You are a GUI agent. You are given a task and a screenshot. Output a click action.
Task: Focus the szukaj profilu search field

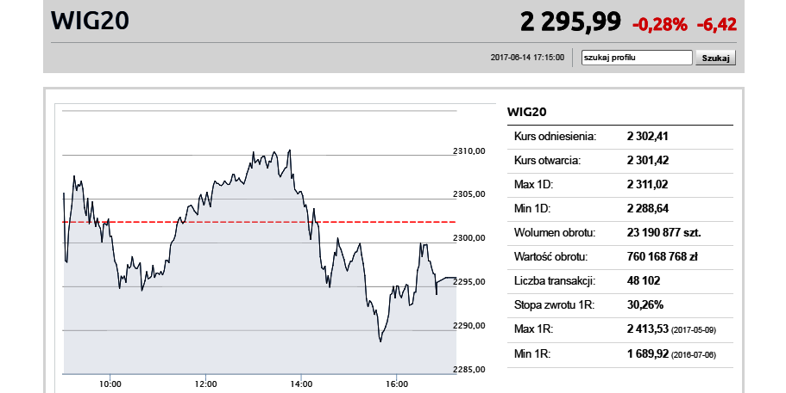pos(636,58)
